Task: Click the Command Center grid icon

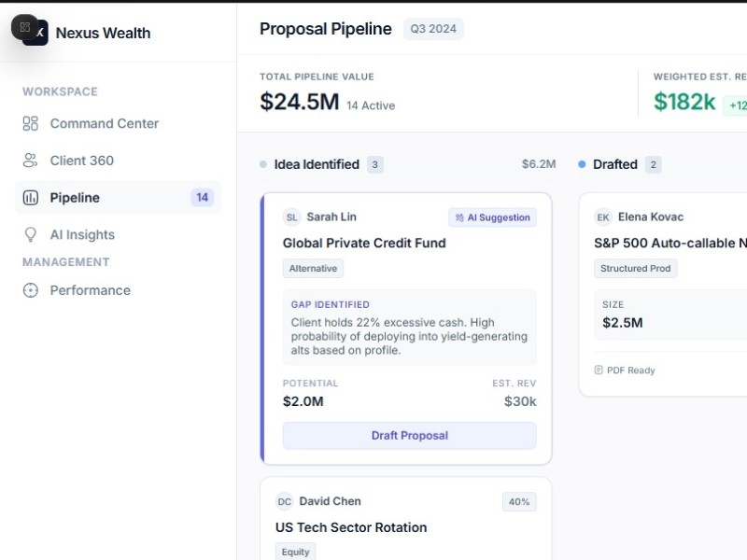Action: [31, 123]
